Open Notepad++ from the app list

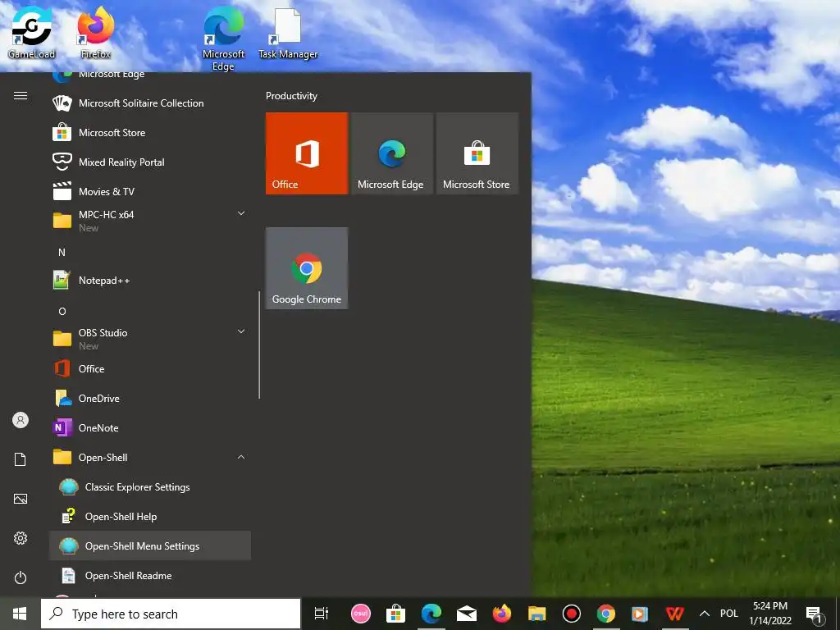click(x=150, y=281)
